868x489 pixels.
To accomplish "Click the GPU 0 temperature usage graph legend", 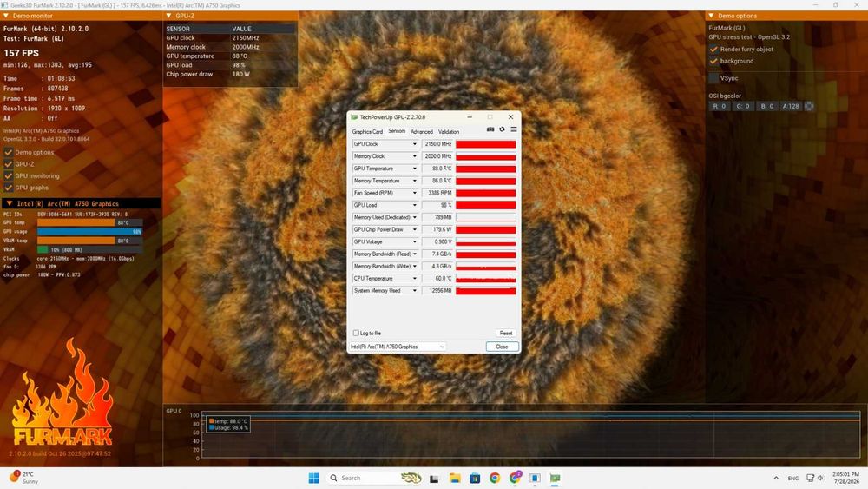I will click(x=228, y=424).
